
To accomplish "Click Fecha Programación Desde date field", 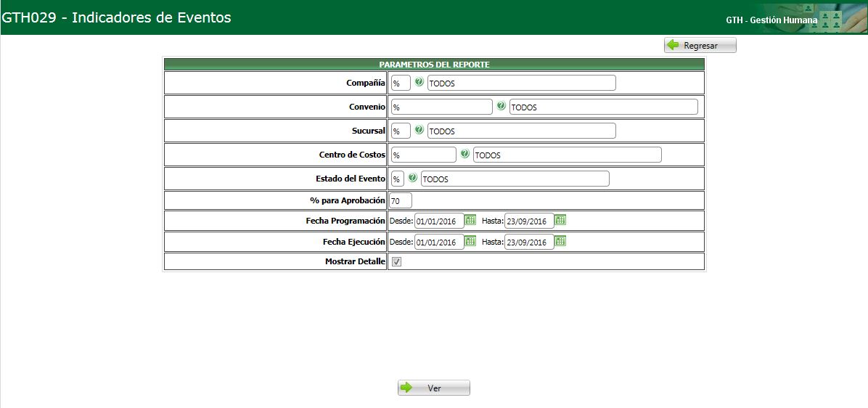I will coord(439,221).
